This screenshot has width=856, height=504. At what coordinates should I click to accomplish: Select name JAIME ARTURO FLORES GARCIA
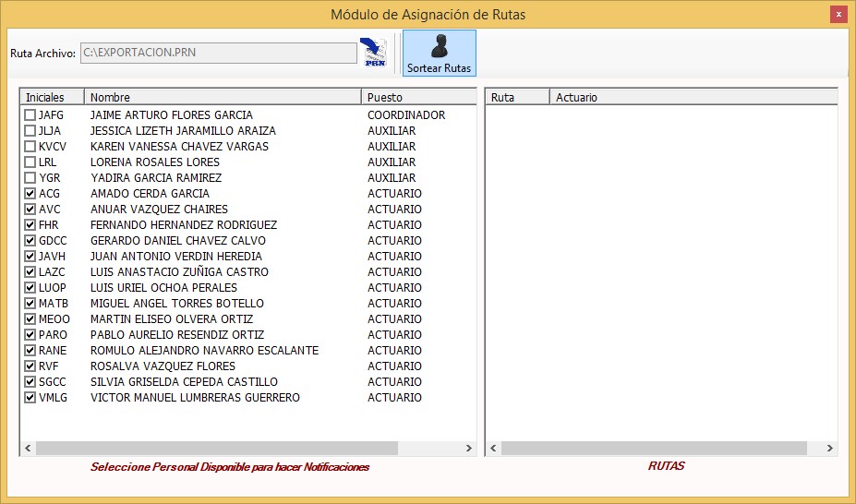(172, 115)
